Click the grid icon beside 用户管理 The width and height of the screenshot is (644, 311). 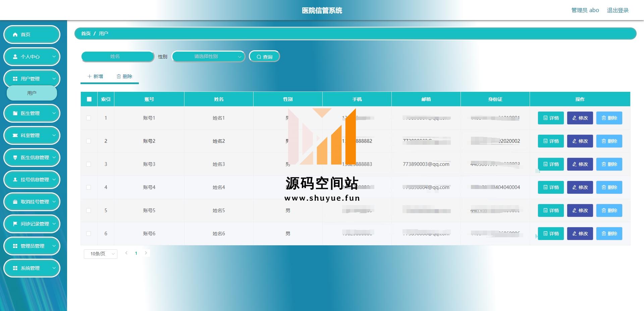click(15, 79)
